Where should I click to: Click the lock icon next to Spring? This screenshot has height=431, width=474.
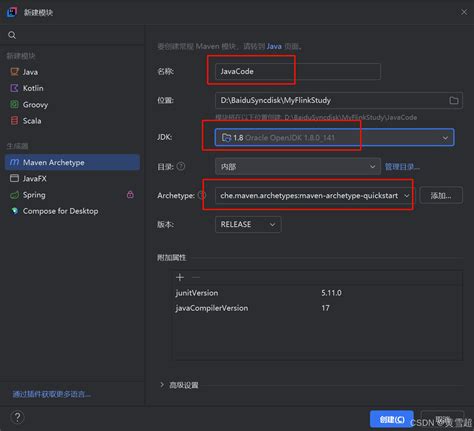[130, 195]
